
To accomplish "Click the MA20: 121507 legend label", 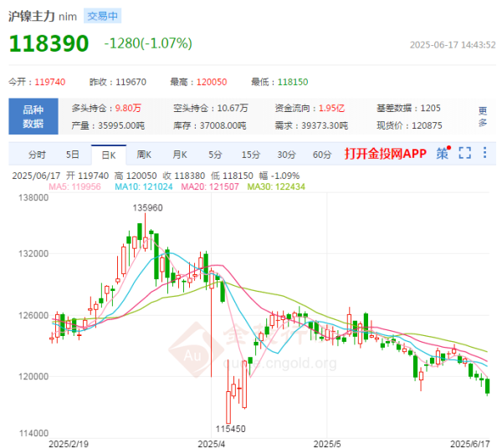I will click(x=210, y=186).
